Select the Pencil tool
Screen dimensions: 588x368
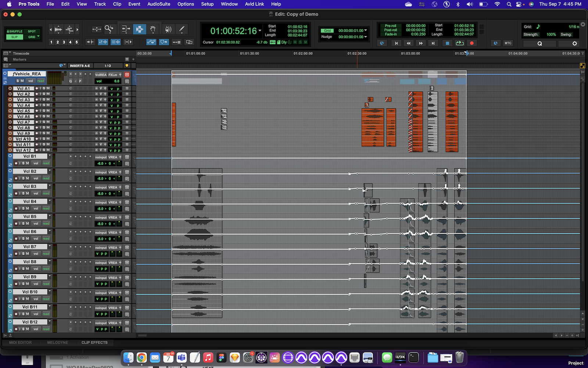182,29
